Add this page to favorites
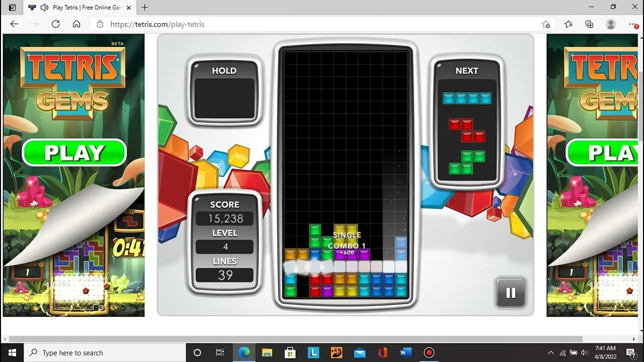Image resolution: width=644 pixels, height=362 pixels. (x=546, y=24)
